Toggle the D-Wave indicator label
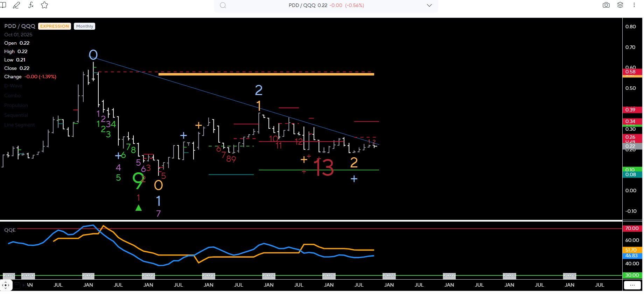This screenshot has height=295, width=644. 13,86
